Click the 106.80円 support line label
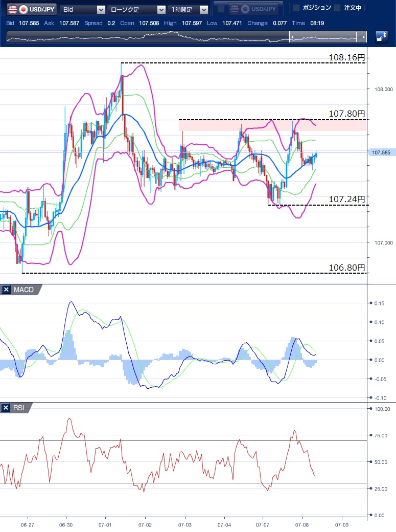The height and width of the screenshot is (532, 396). (347, 268)
